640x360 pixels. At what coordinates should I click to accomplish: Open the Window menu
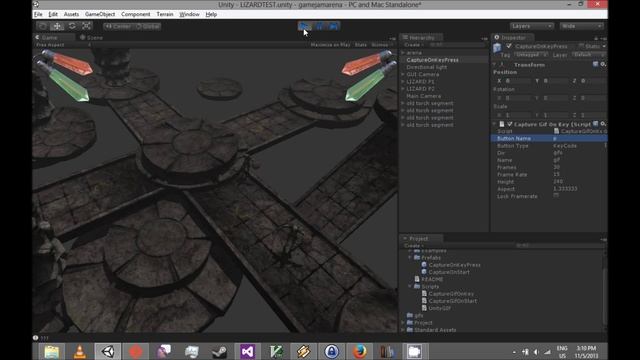189,14
